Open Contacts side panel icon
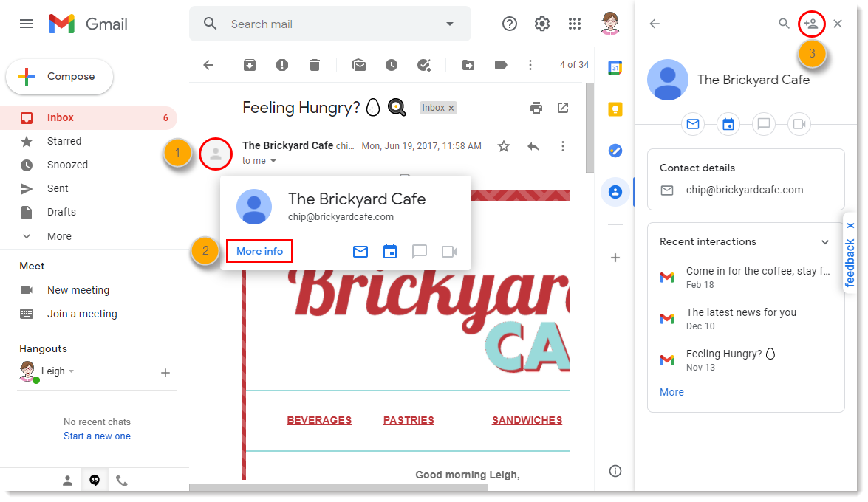868x502 pixels. coord(615,192)
